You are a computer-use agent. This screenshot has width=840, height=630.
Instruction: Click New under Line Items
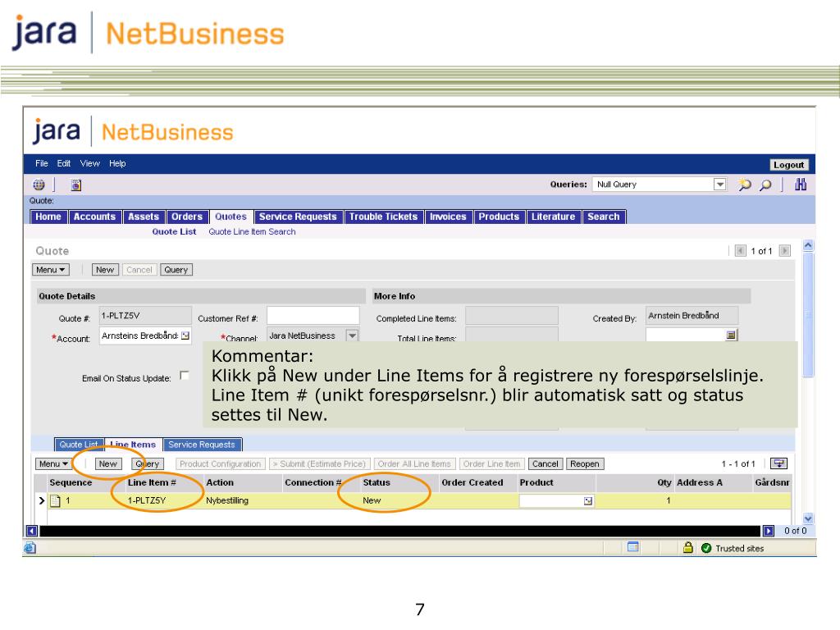(107, 464)
